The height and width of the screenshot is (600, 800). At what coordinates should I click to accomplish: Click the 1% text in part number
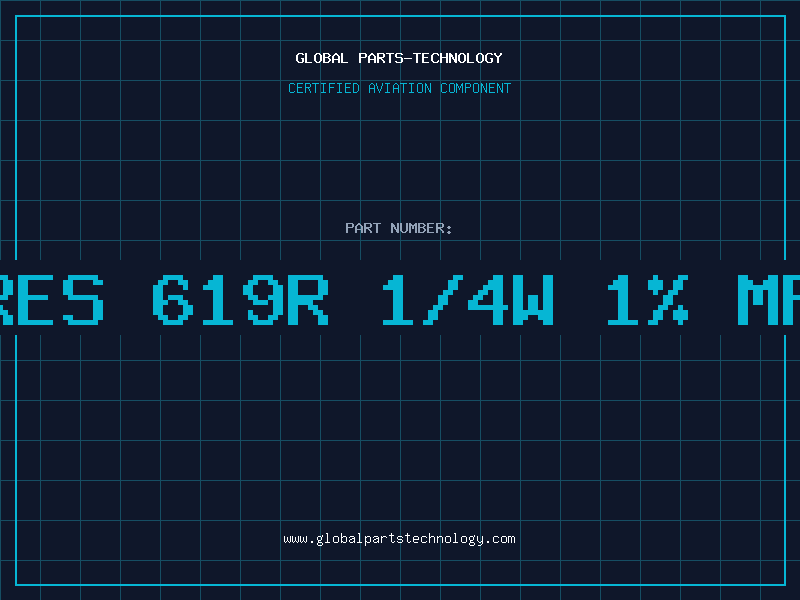pyautogui.click(x=648, y=300)
